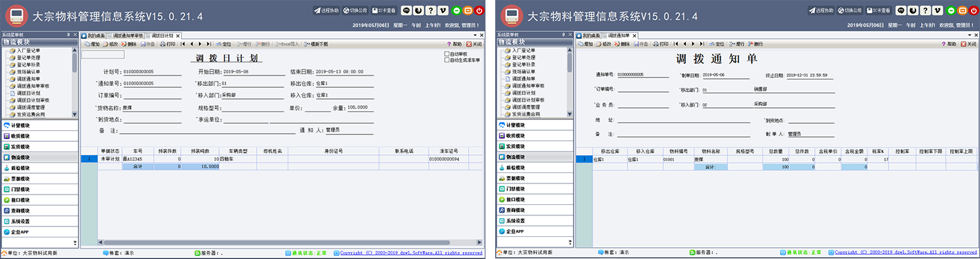Open 计量模块 in left window sidebar

tap(40, 125)
